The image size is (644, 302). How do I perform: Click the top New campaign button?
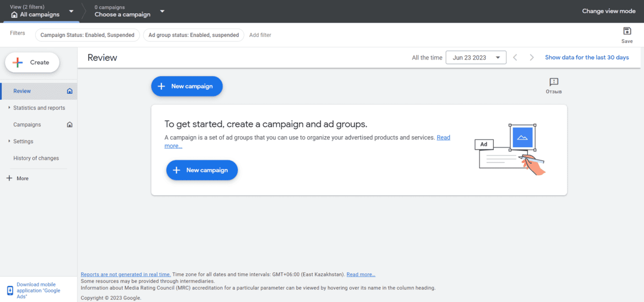tap(187, 86)
